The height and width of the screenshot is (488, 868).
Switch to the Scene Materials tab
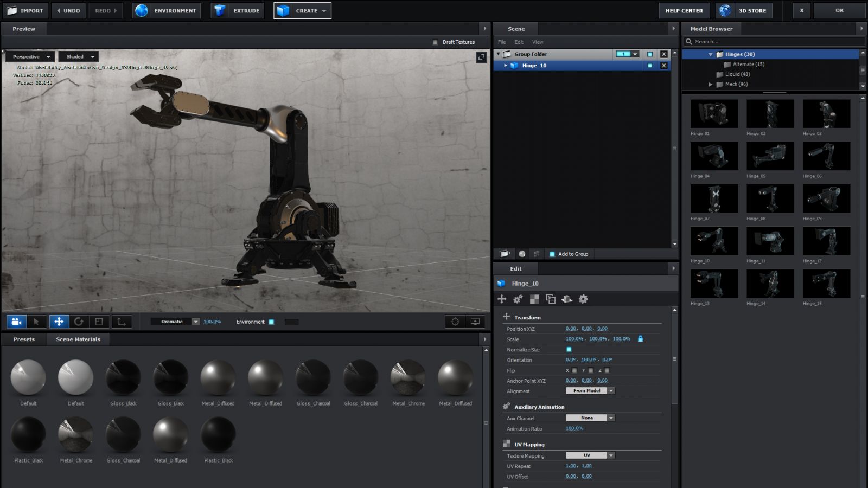tap(78, 339)
